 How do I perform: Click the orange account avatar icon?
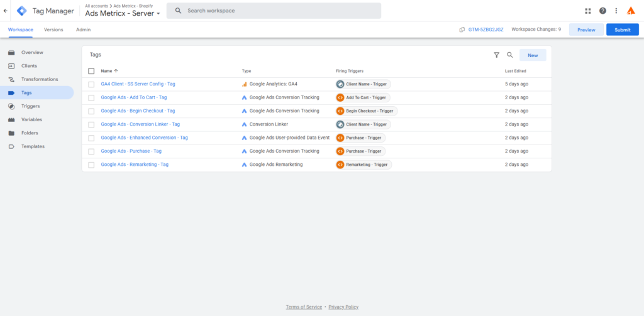coord(631,11)
